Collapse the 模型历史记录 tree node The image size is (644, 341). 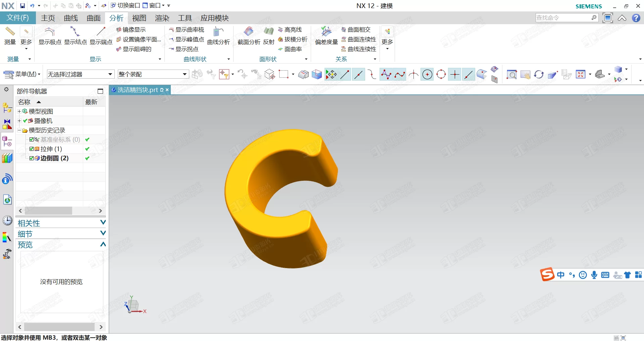19,130
